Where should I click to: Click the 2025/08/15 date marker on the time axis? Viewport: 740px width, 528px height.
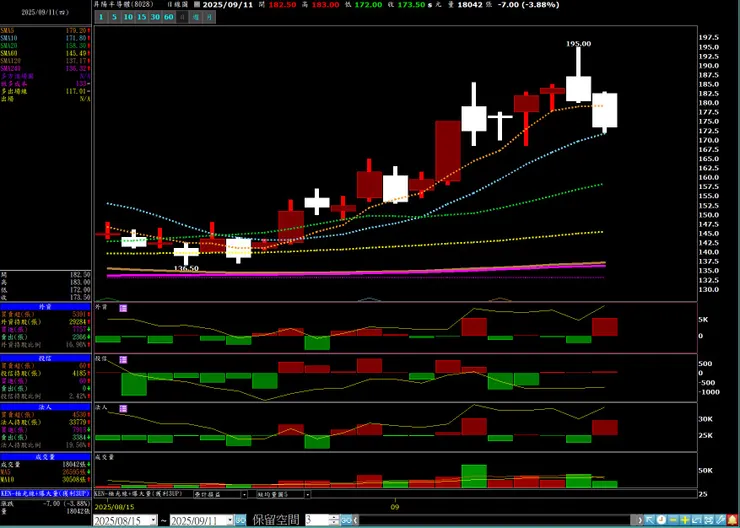[x=114, y=507]
